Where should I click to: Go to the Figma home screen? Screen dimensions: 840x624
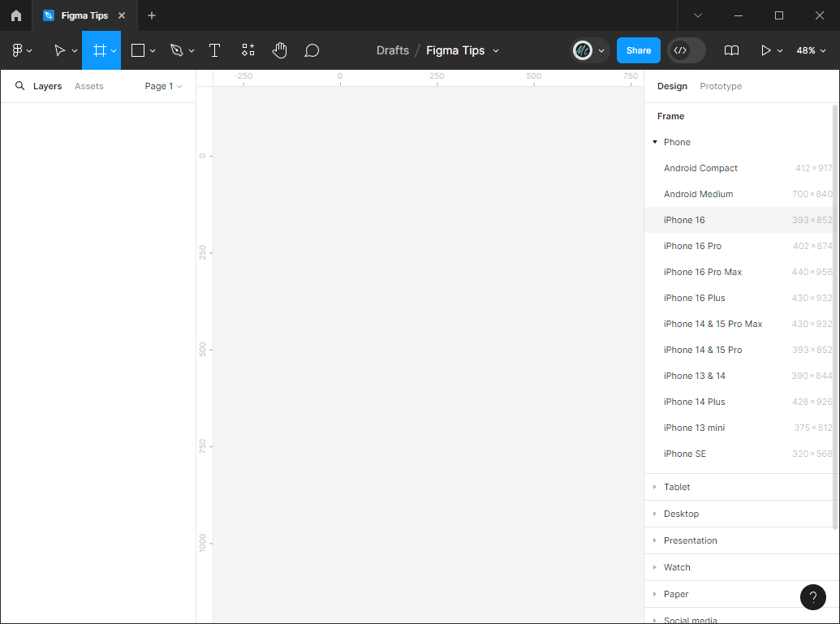16,15
